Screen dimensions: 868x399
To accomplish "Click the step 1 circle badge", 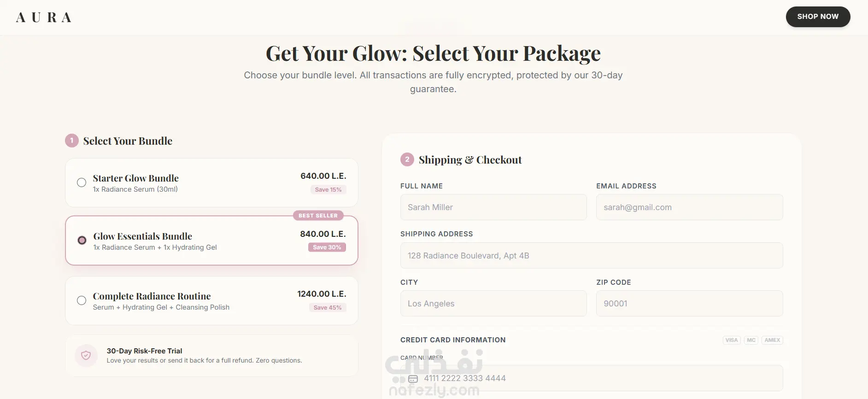I will [x=72, y=141].
